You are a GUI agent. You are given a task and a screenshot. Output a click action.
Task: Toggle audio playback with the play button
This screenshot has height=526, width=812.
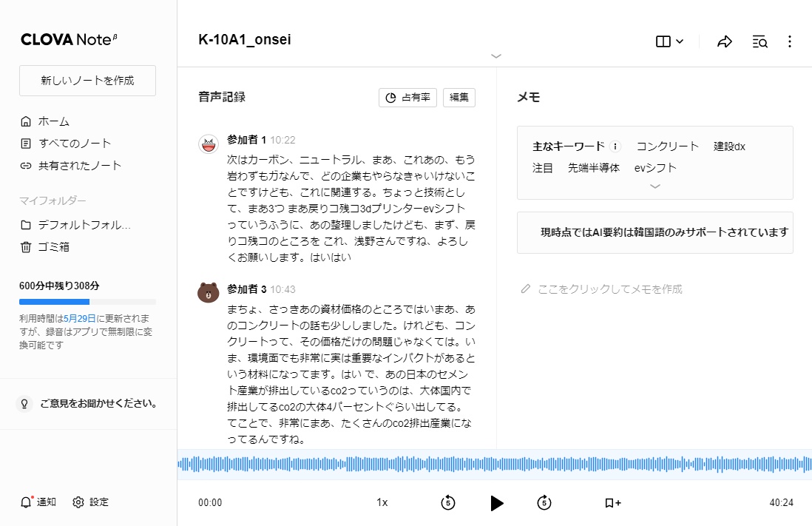(x=497, y=502)
